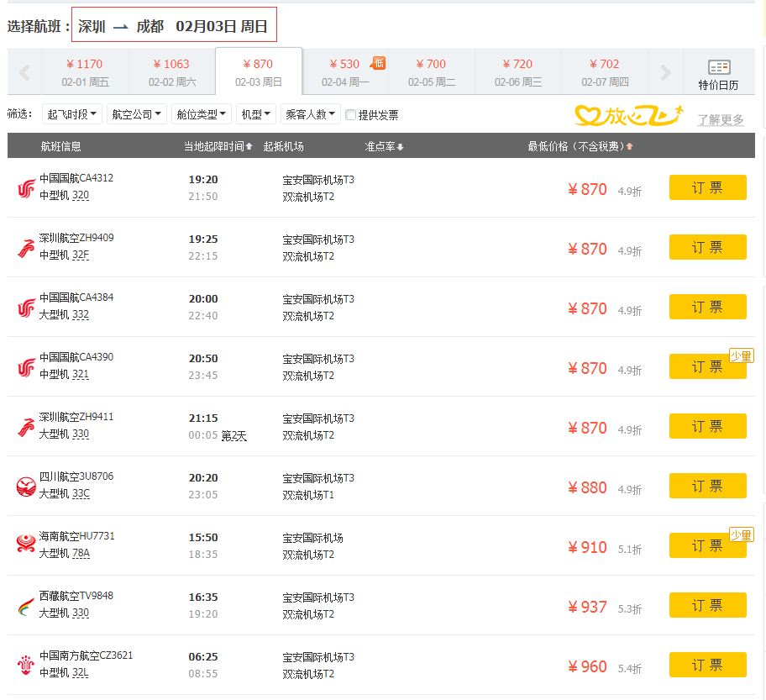Sort by 准点率 punctuality arrow

click(401, 147)
